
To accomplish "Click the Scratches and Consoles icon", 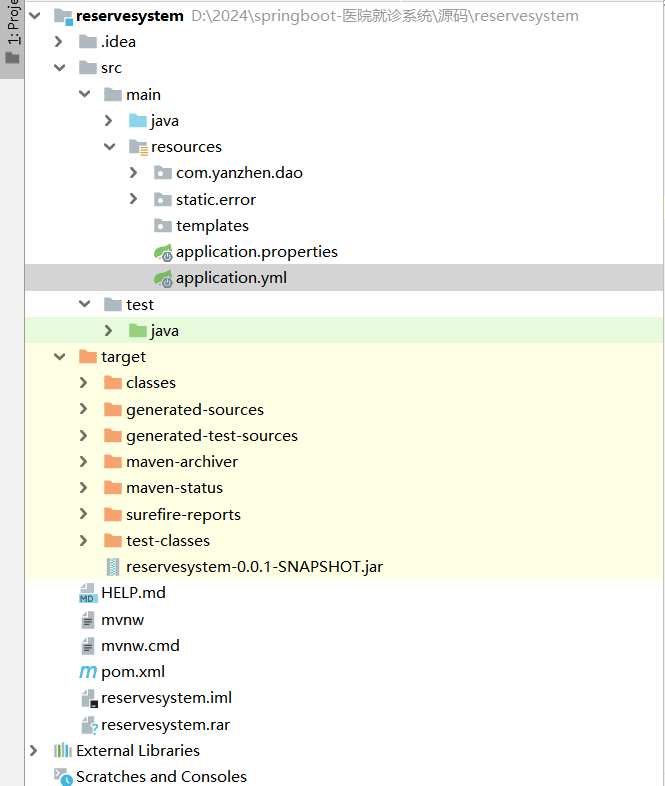I will pyautogui.click(x=63, y=777).
